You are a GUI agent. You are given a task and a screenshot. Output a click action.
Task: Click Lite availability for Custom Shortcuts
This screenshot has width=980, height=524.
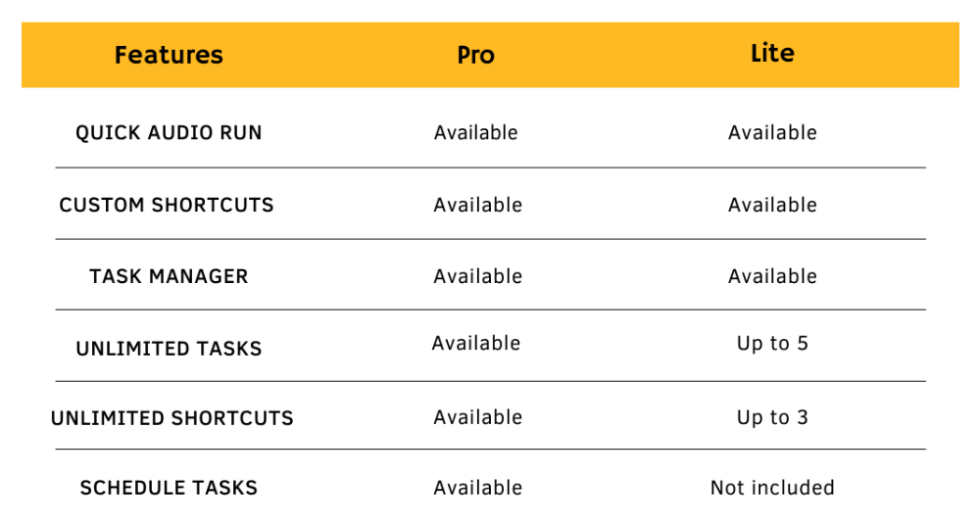(x=772, y=206)
